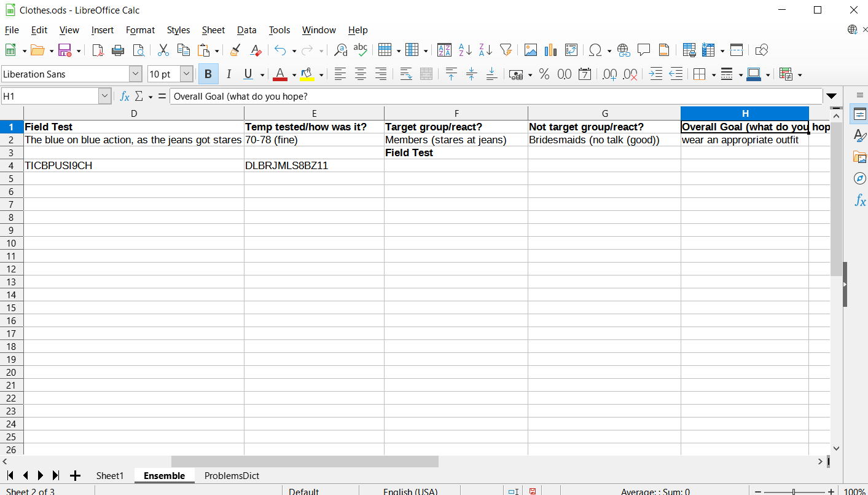
Task: Insert a chart
Action: (x=551, y=50)
